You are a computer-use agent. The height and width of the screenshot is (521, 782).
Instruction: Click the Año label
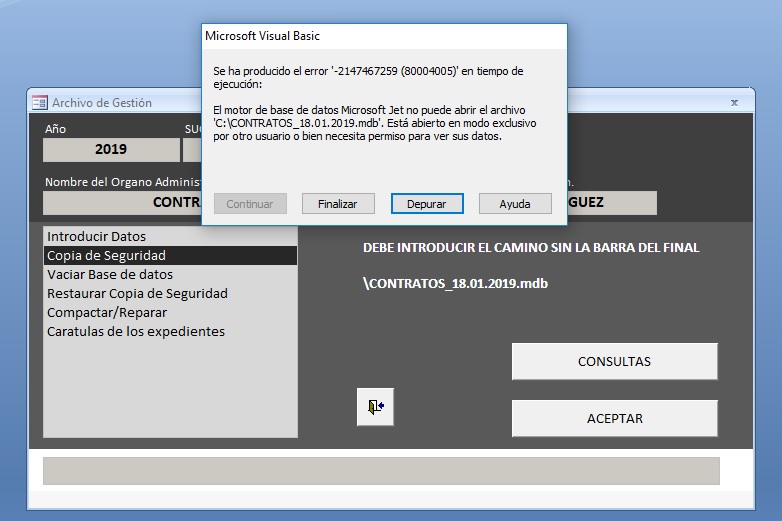(x=55, y=129)
